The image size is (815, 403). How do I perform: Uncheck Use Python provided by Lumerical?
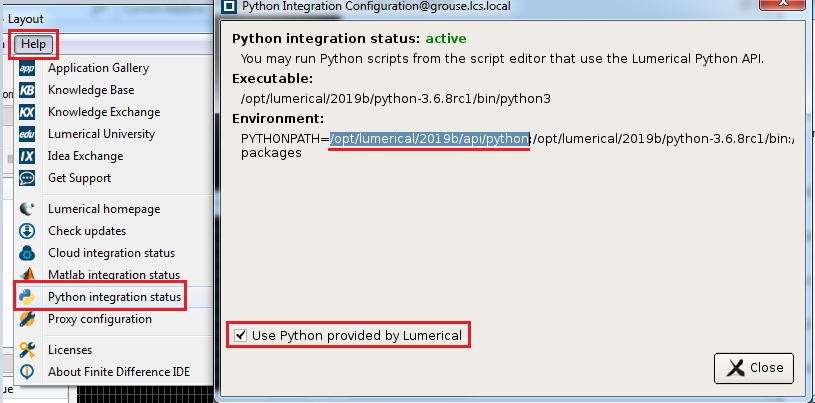239,336
